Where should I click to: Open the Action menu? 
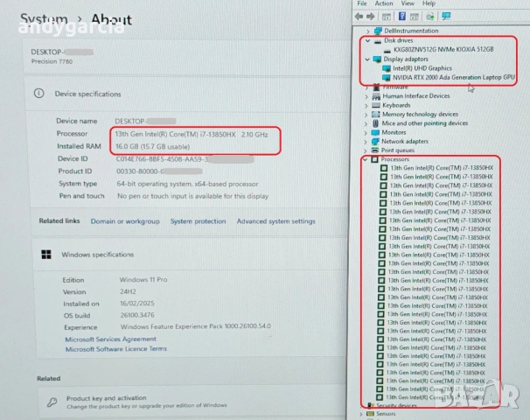(384, 3)
